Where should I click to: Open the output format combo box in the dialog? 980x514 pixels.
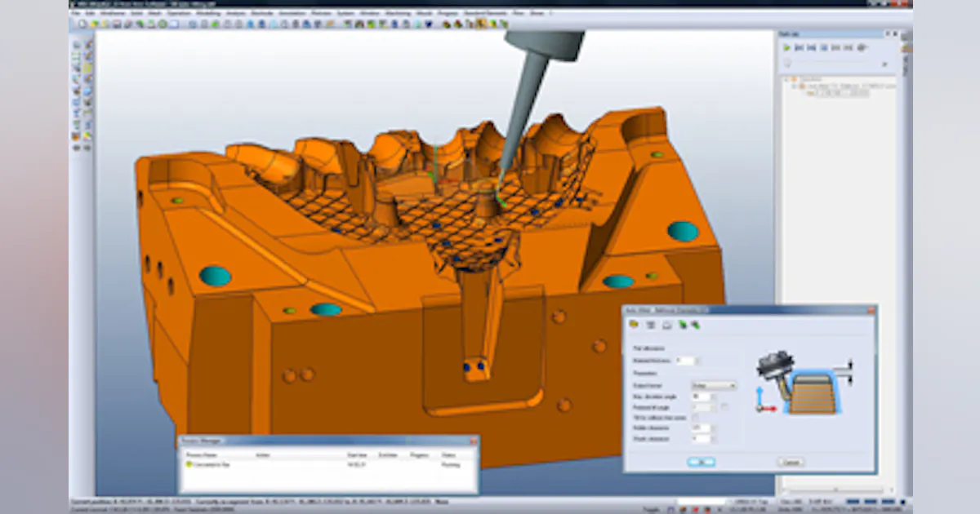(714, 386)
